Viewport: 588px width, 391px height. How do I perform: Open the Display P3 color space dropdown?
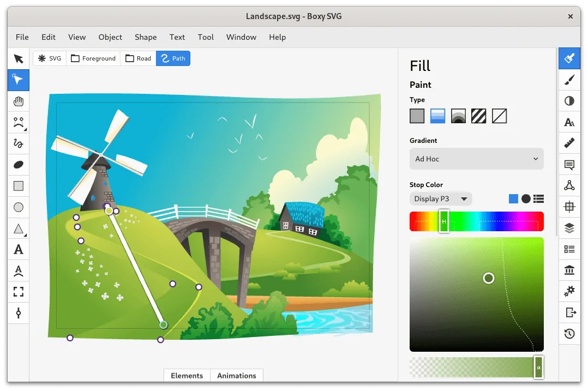point(441,198)
